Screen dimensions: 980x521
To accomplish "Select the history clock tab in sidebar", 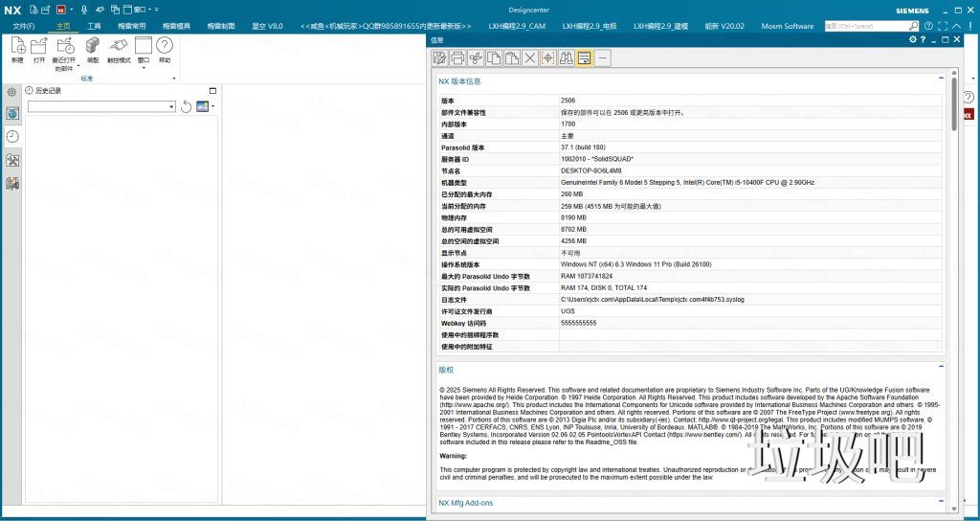I will click(12, 136).
